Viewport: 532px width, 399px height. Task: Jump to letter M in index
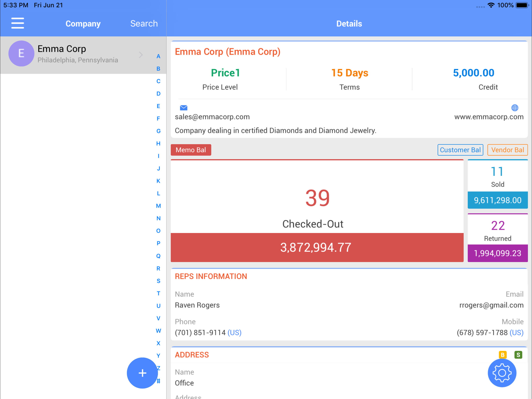pyautogui.click(x=158, y=206)
